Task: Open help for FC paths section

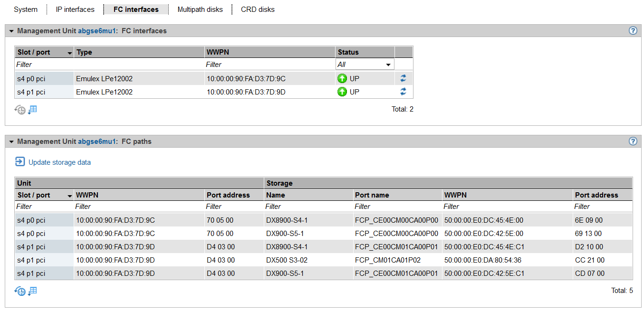Action: point(633,141)
